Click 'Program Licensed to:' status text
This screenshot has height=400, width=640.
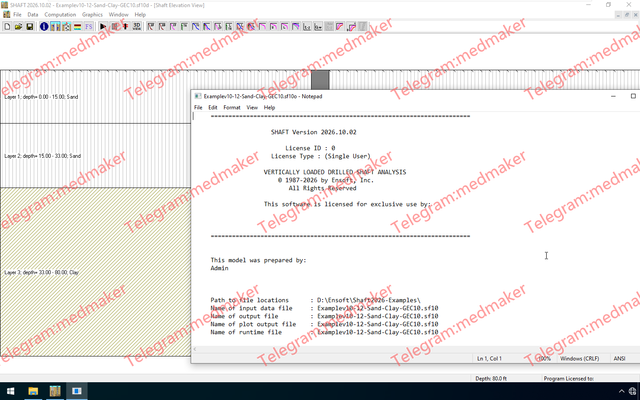tap(569, 378)
